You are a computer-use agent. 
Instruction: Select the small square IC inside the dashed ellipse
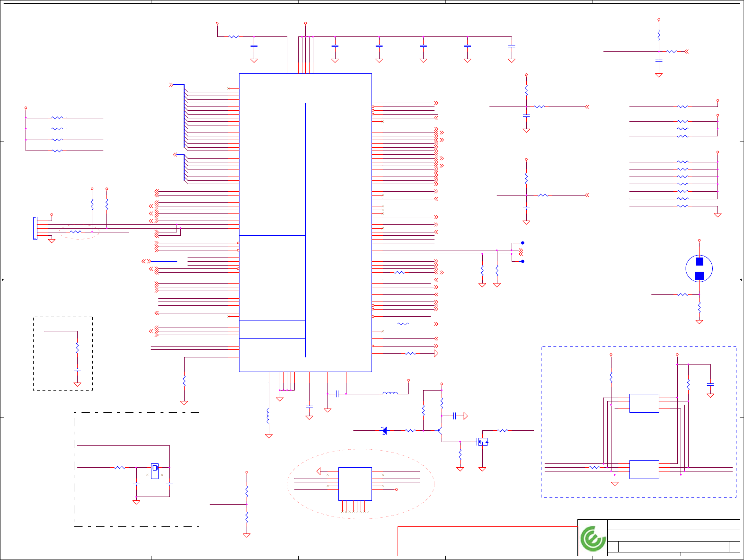pyautogui.click(x=355, y=484)
